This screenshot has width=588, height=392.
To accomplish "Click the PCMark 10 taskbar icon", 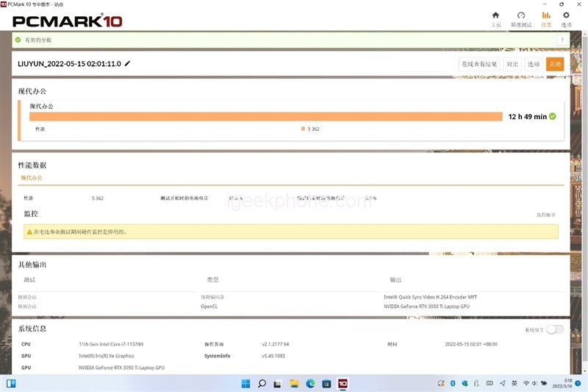I will pyautogui.click(x=343, y=383).
